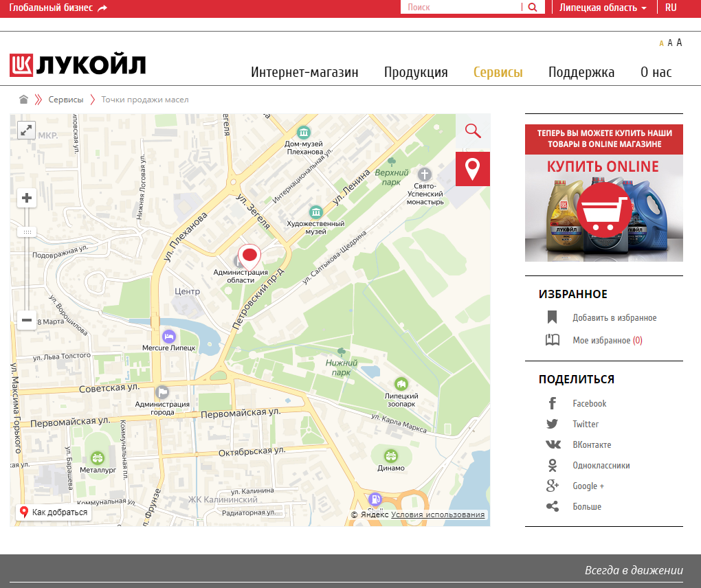
Task: Open Условия использования link
Action: pos(438,514)
